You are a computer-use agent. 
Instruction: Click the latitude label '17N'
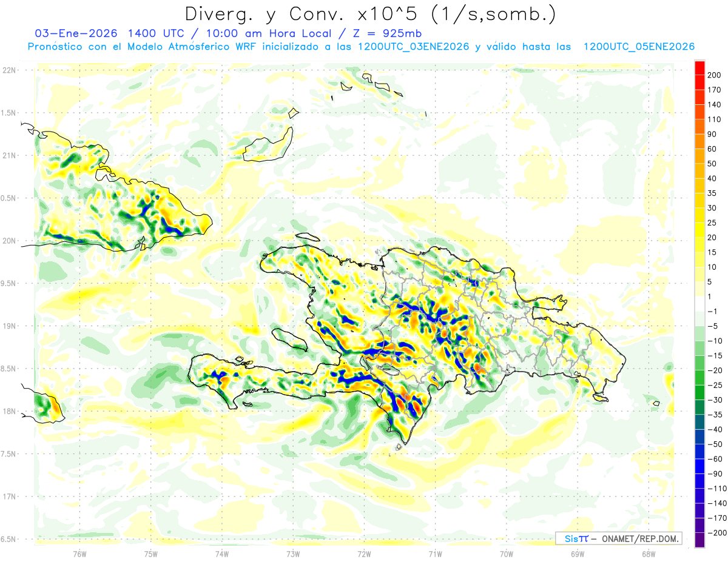point(9,497)
